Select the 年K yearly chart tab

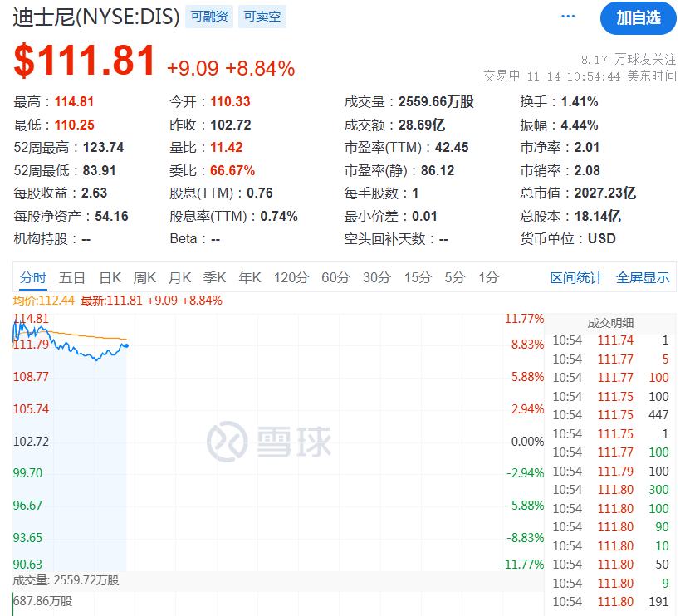249,279
